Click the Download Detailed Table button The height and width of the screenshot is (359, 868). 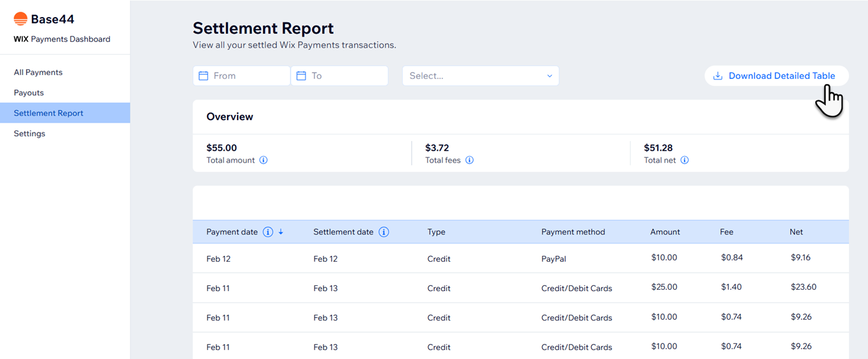(x=777, y=76)
